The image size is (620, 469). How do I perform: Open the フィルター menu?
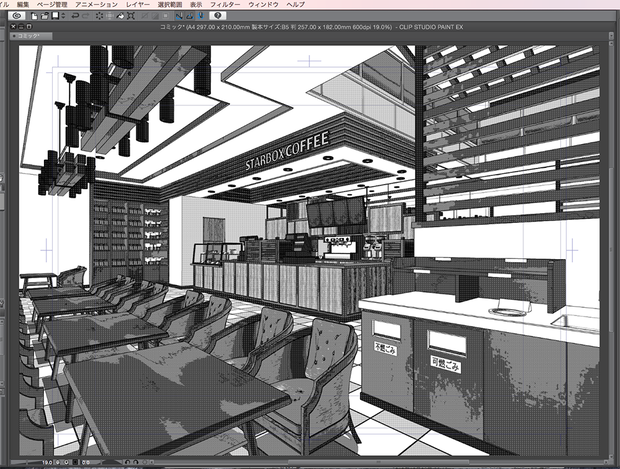[x=225, y=5]
